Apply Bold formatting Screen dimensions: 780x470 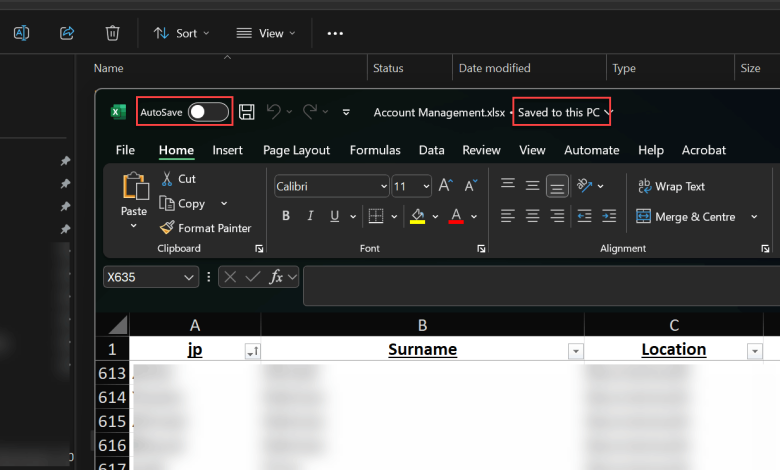click(286, 216)
